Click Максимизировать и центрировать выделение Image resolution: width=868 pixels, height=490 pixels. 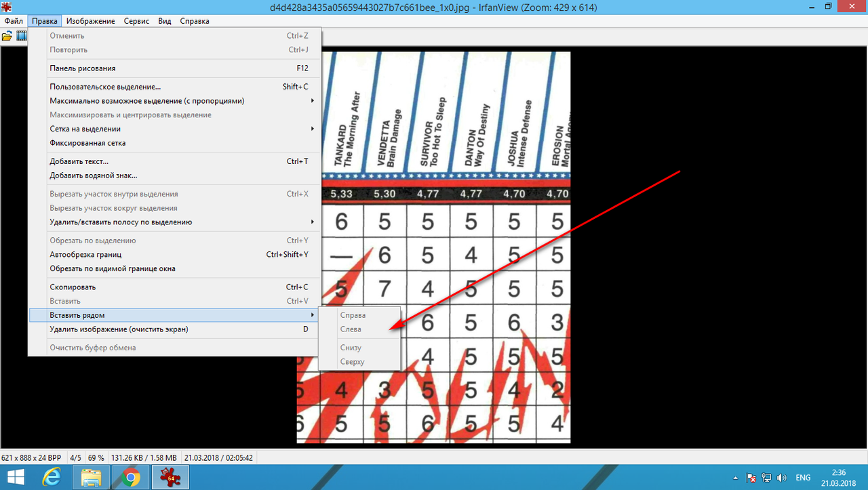(174, 115)
